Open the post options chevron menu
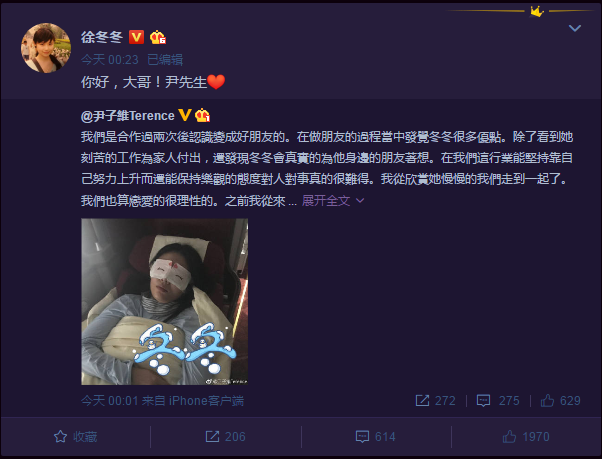Viewport: 602px width, 459px height. (574, 28)
